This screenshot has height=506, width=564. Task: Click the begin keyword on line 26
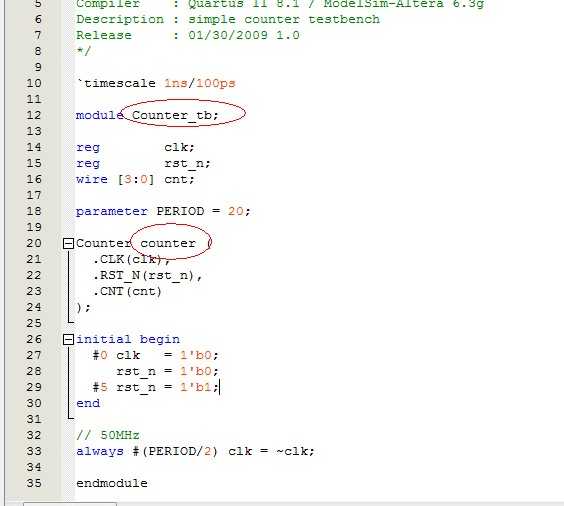[160, 340]
